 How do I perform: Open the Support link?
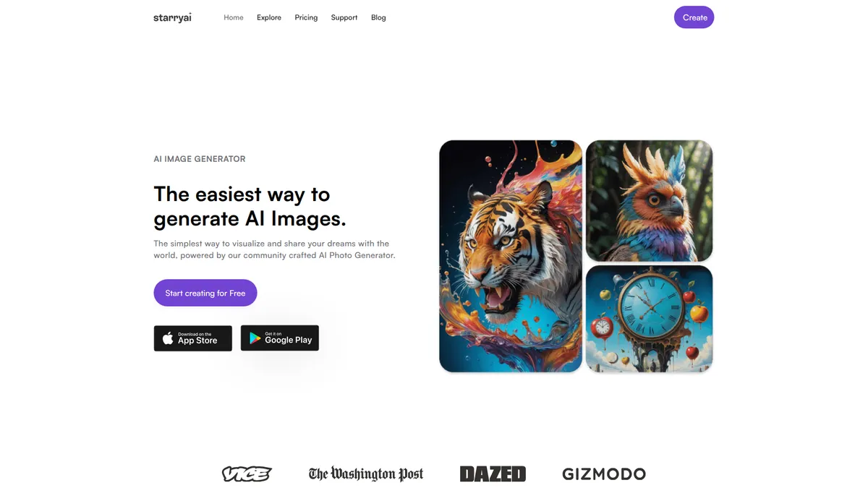pos(344,17)
